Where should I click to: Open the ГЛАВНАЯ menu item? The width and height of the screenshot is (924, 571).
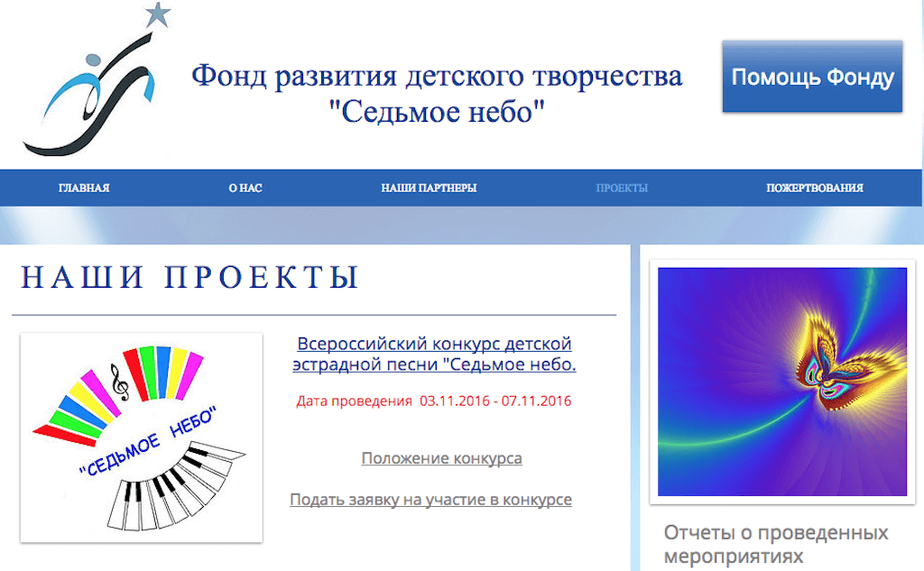[83, 188]
